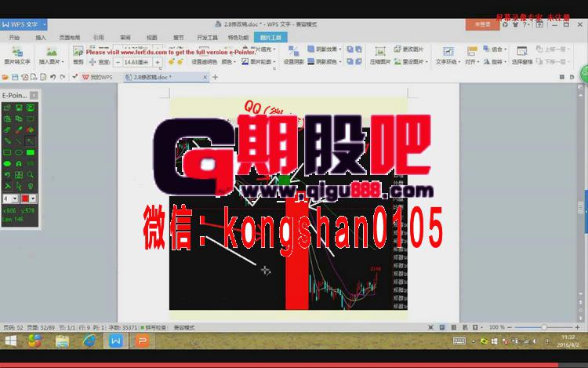Select the hollow rectangle tool in E-Pointer
The height and width of the screenshot is (368, 588).
[x=7, y=153]
